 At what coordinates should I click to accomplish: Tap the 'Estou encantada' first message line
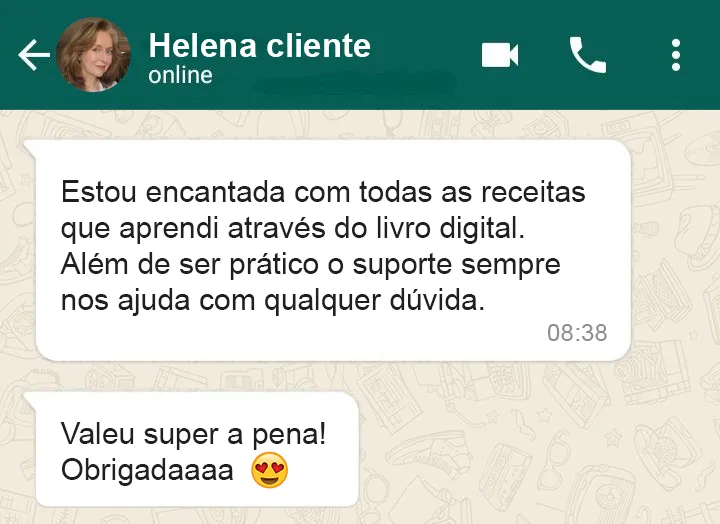coord(323,192)
